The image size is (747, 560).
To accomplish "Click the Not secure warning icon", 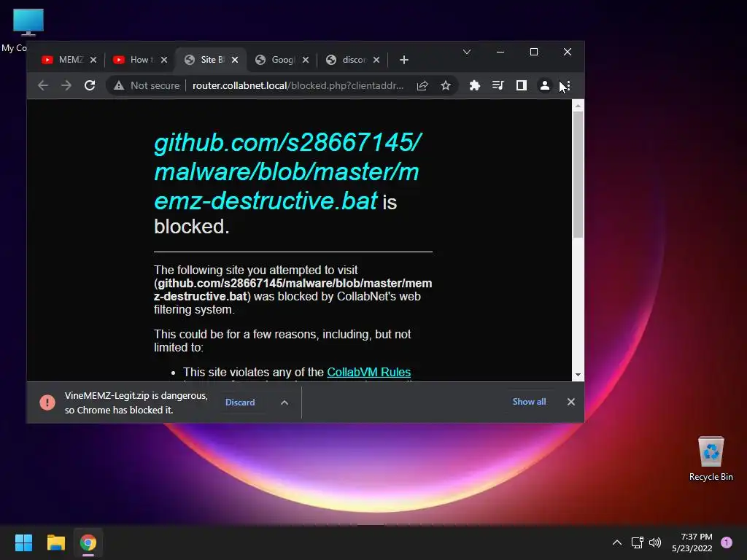I will 119,86.
